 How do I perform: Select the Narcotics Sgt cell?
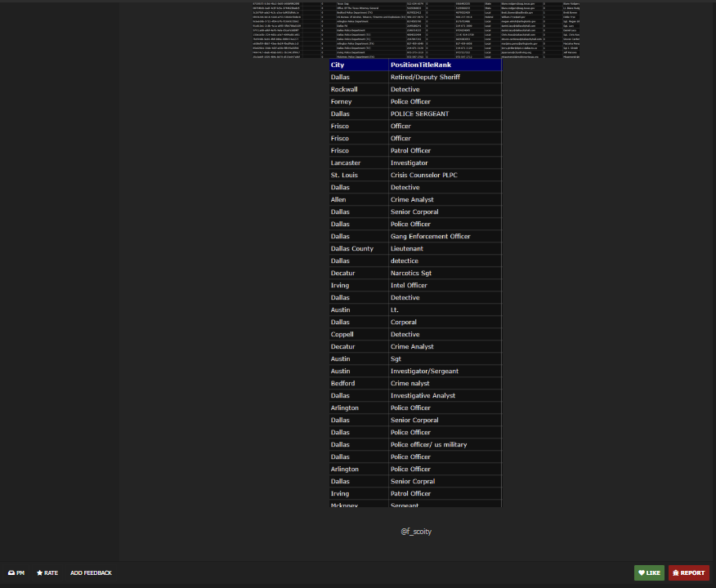(410, 273)
